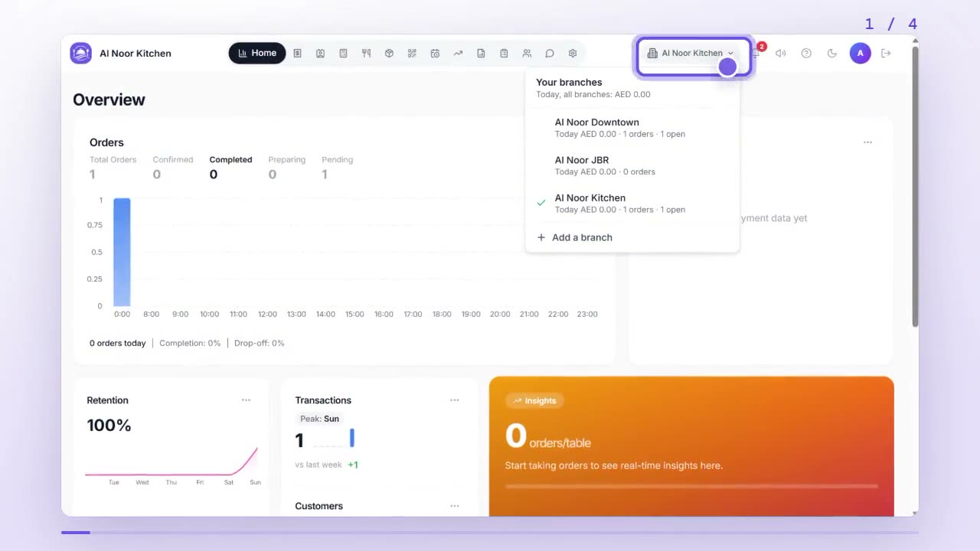Open the clipboard icon in navigation

point(504,54)
